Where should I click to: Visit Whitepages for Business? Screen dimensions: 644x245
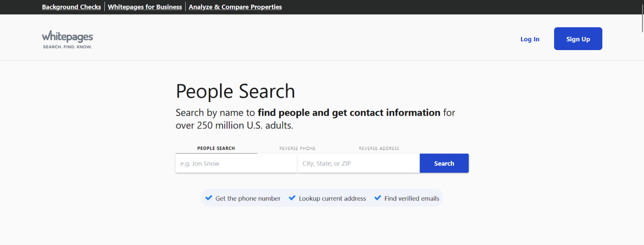coord(145,7)
